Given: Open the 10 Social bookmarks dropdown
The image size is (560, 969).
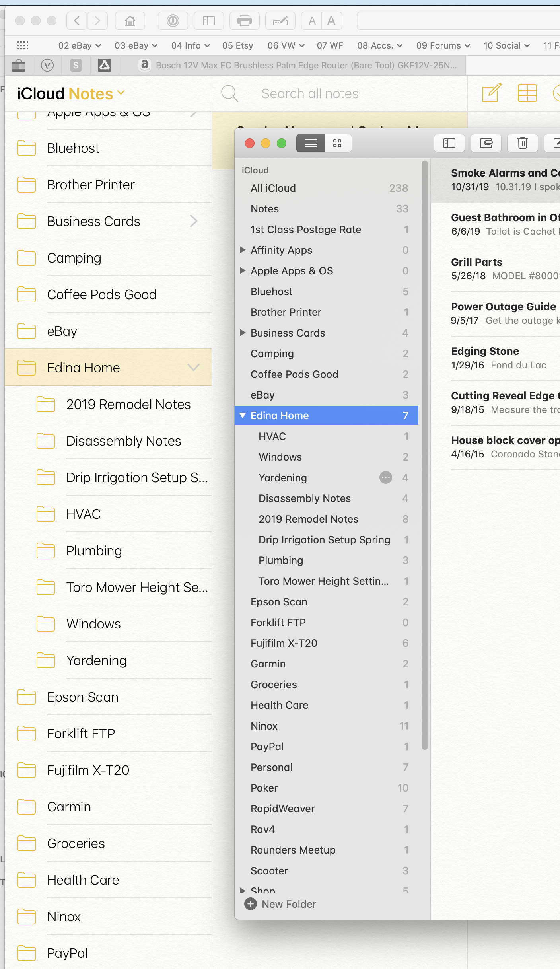Looking at the screenshot, I should click(x=506, y=45).
